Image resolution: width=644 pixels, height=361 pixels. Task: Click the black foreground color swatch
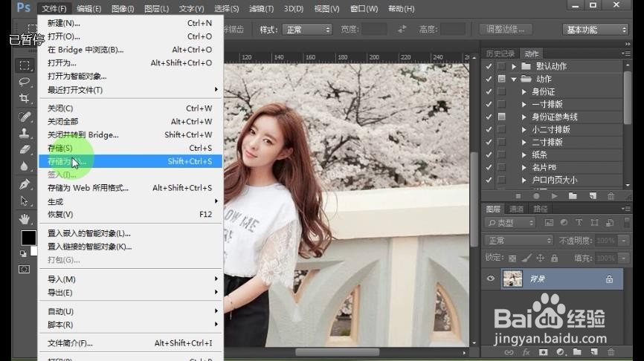(28, 238)
